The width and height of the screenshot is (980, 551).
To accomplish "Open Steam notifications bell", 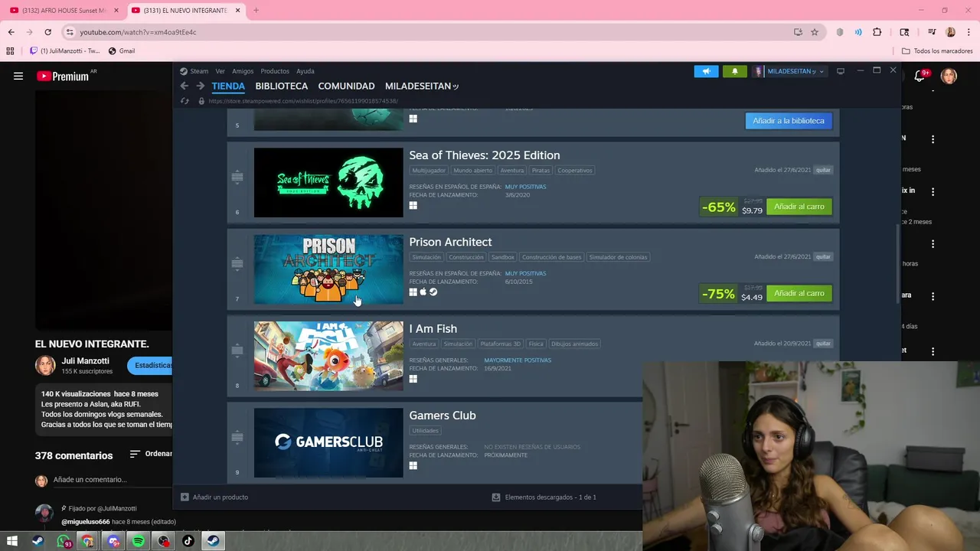I will (734, 71).
